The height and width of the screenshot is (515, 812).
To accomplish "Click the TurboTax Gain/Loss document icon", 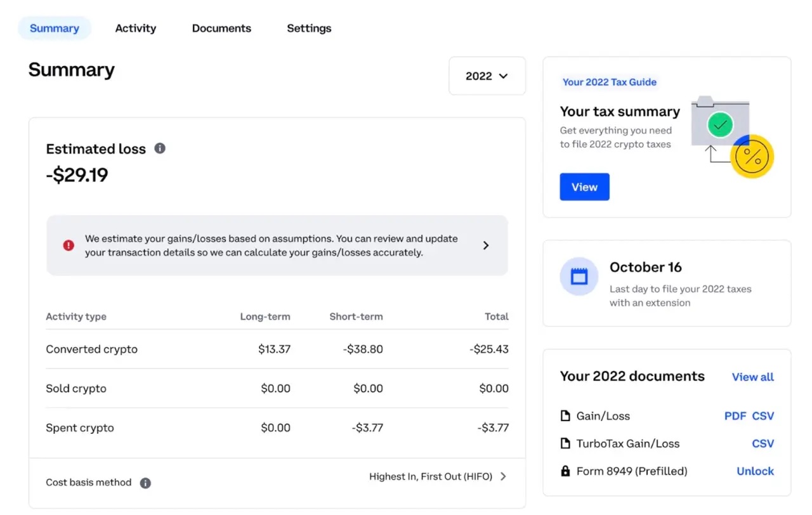I will click(x=565, y=443).
